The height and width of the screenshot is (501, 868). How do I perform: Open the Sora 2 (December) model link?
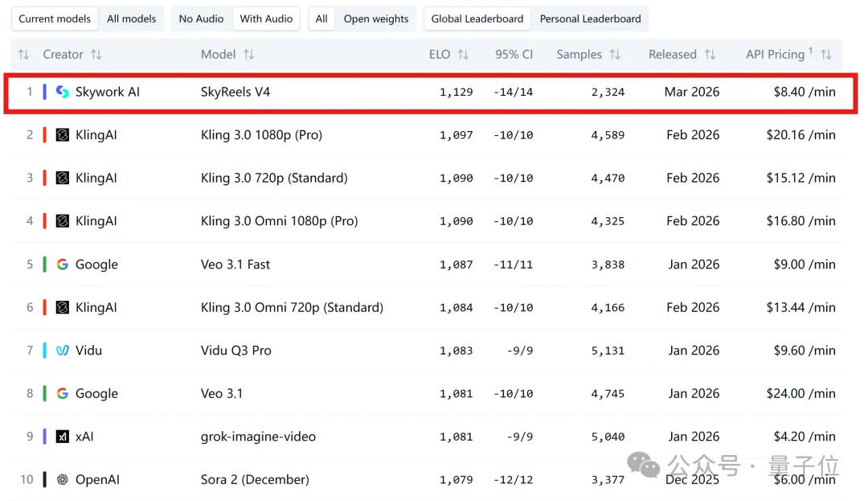pos(255,480)
